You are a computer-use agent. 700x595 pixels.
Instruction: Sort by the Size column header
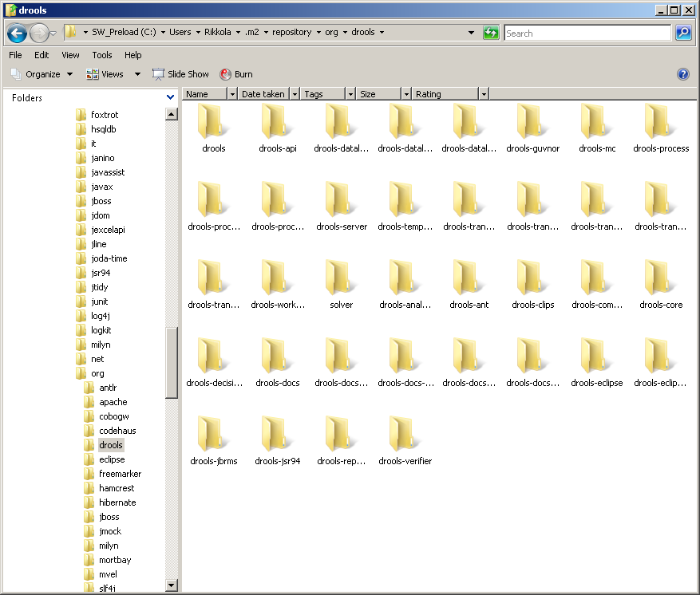pyautogui.click(x=379, y=93)
